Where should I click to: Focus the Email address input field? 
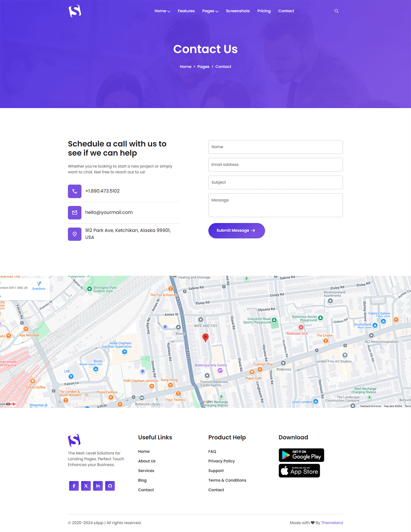click(x=275, y=165)
